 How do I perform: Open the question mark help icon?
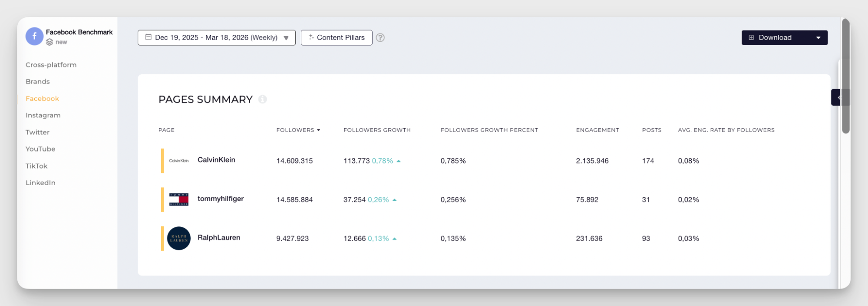click(380, 38)
